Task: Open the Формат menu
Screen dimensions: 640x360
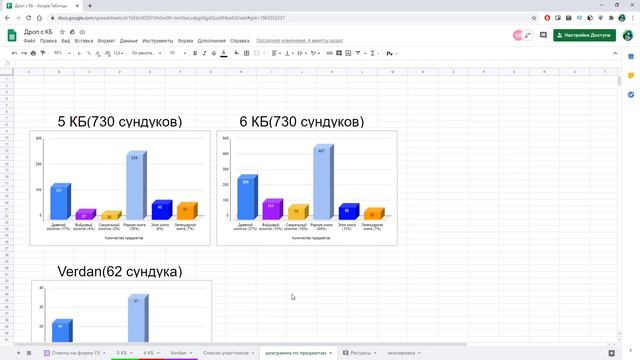Action: coord(106,41)
